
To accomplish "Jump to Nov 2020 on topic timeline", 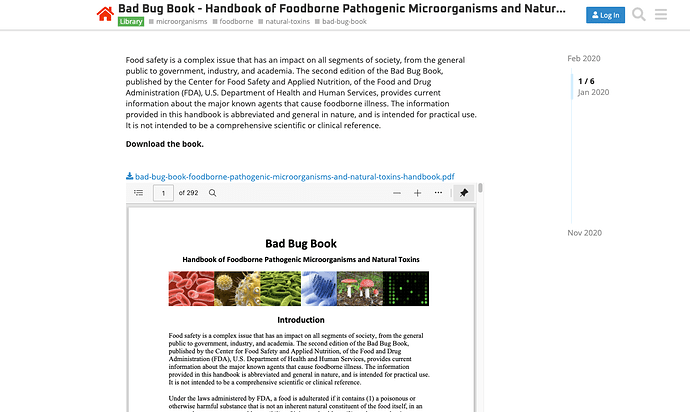I will coord(584,233).
